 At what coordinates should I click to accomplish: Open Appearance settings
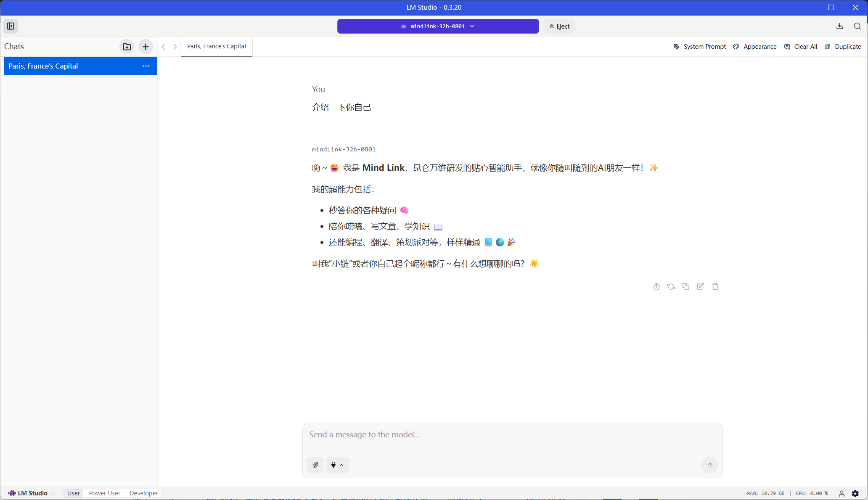click(755, 47)
